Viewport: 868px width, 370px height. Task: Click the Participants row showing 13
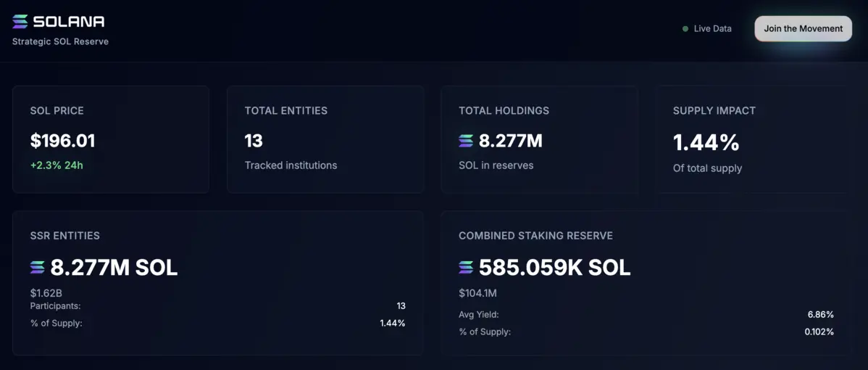(217, 306)
